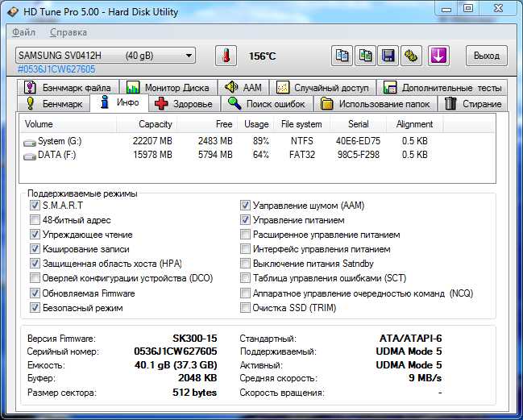The height and width of the screenshot is (420, 523).
Task: Toggle Упреждающее чтение checkbox
Action: tap(35, 235)
